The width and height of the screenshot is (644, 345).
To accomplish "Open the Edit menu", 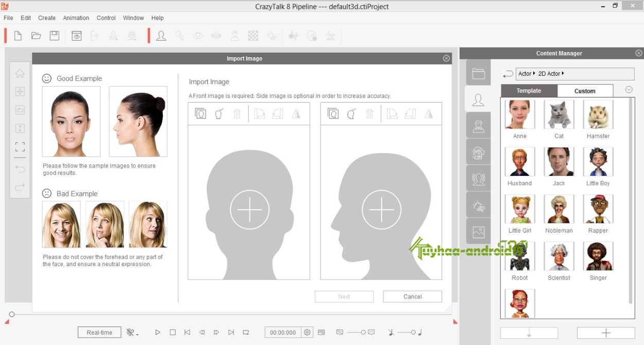I will coord(26,18).
